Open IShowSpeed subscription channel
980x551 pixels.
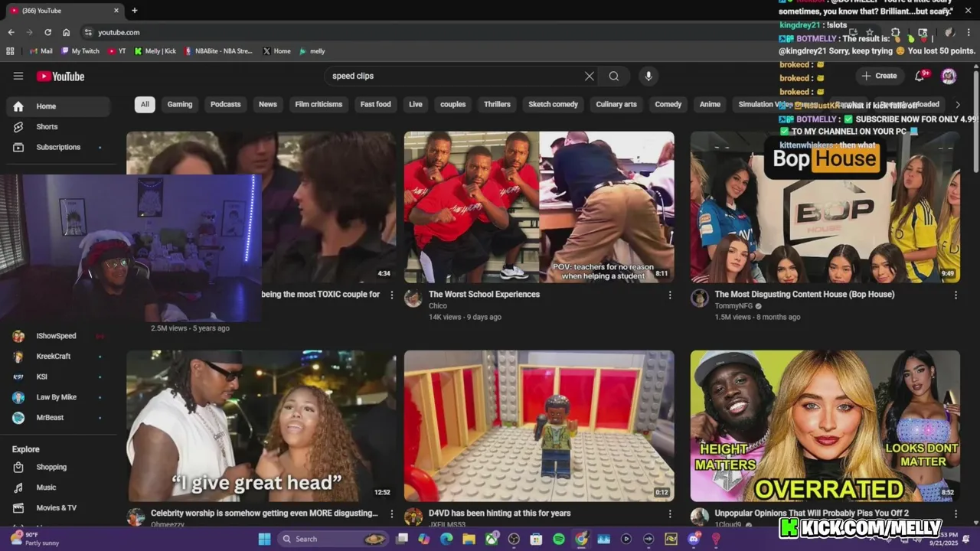[55, 336]
